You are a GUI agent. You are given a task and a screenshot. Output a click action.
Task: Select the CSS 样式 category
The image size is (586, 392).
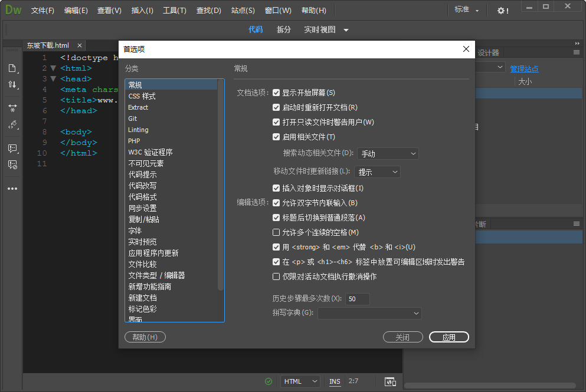tap(142, 96)
